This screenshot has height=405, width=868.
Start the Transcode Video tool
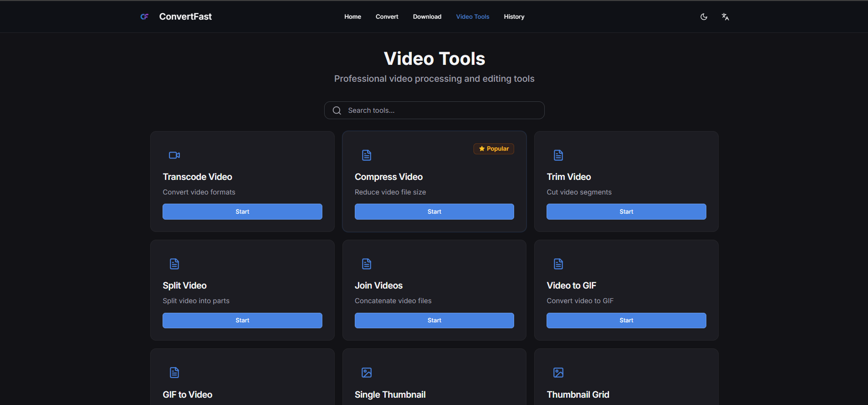click(x=242, y=212)
